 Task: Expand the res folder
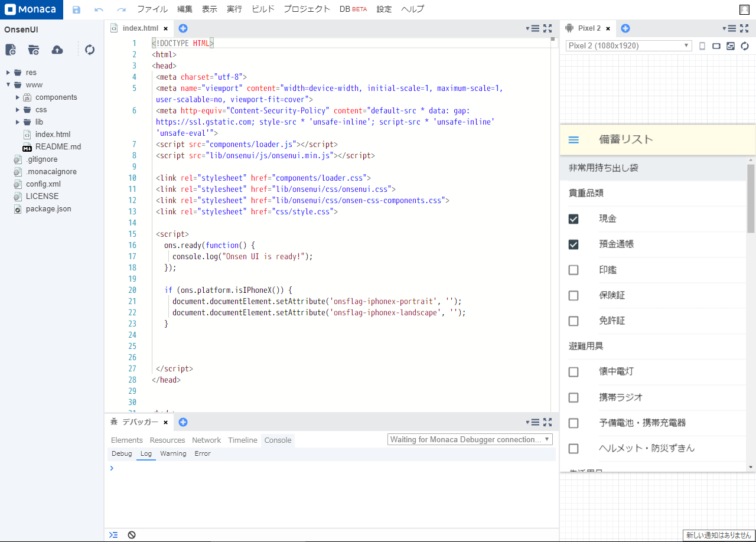tap(8, 73)
